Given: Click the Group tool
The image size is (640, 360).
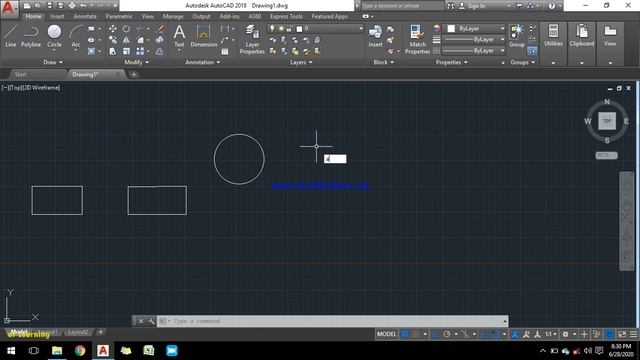Looking at the screenshot, I should pyautogui.click(x=517, y=36).
